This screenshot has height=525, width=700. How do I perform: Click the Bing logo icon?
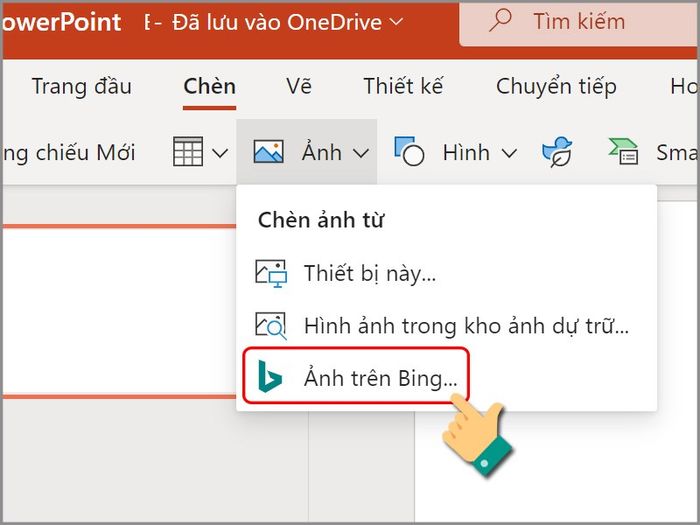click(x=270, y=377)
